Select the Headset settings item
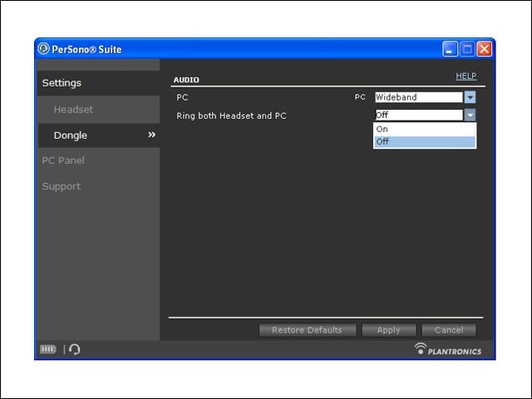532x399 pixels. coord(99,109)
